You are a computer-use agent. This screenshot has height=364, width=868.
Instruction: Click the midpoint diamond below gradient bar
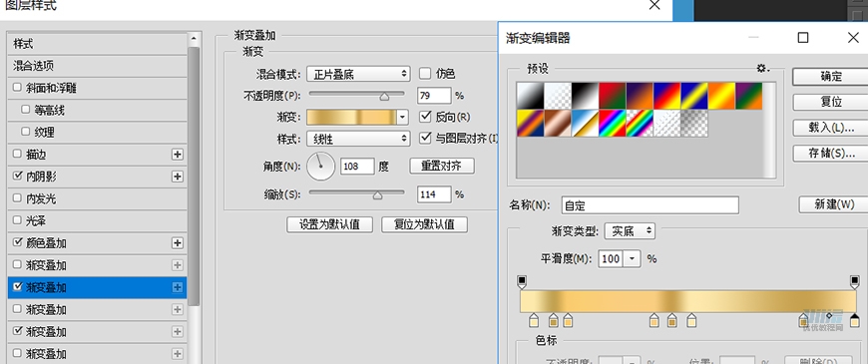(829, 316)
